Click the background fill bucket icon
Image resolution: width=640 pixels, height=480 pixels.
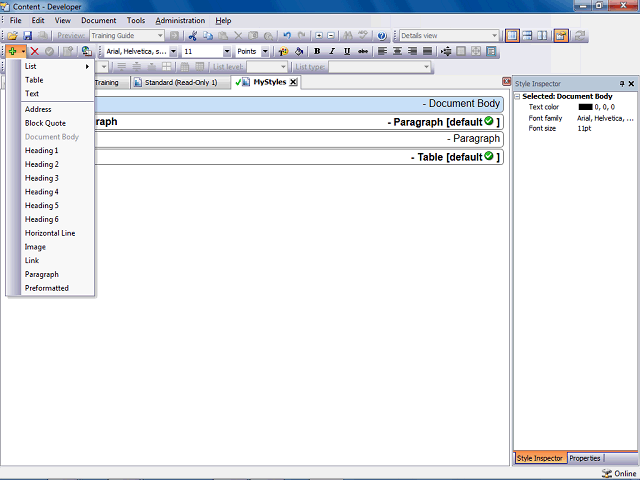coord(299,51)
